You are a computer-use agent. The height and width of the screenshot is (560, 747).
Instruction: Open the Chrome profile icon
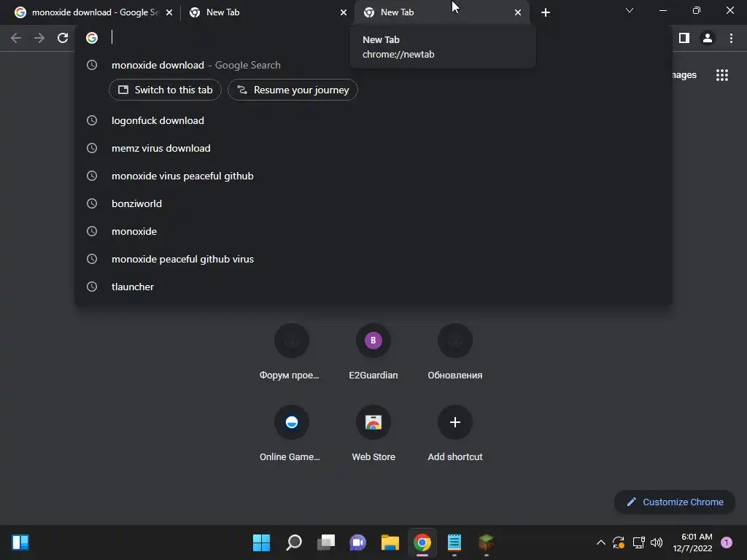[x=708, y=38]
